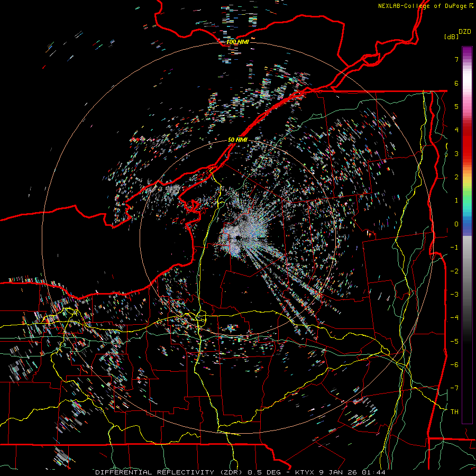This screenshot has width=476, height=476.
Task: Select the 0 dB scale label
Action: point(456,224)
